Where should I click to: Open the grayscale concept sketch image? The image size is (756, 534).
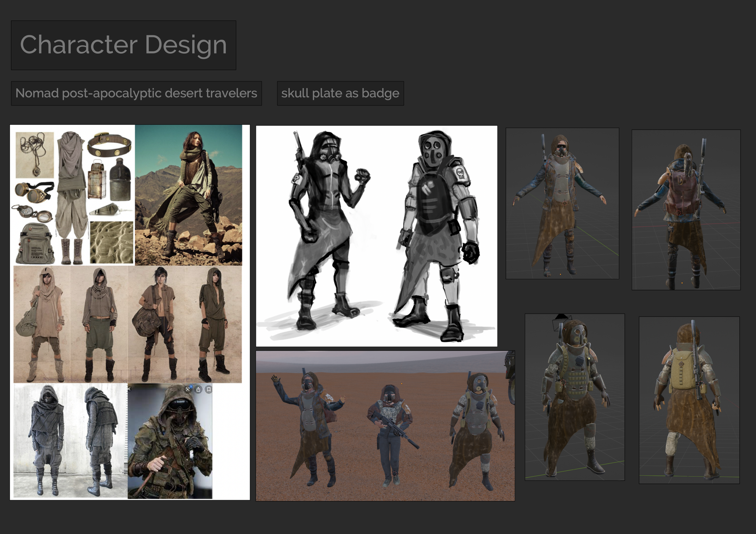[x=376, y=236]
